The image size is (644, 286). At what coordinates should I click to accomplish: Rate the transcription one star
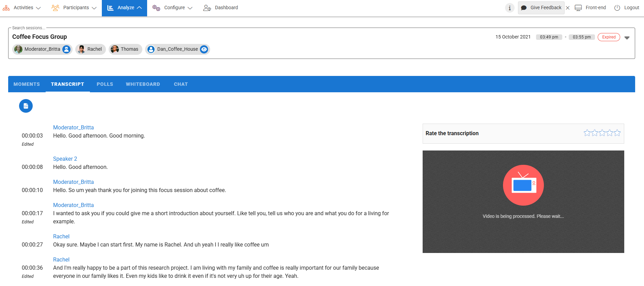587,133
